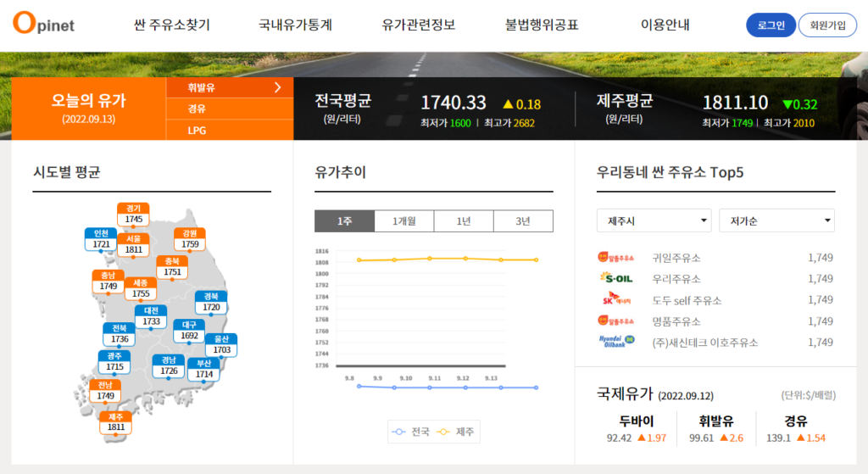
Task: Select 경유 fuel type tab
Action: [230, 109]
